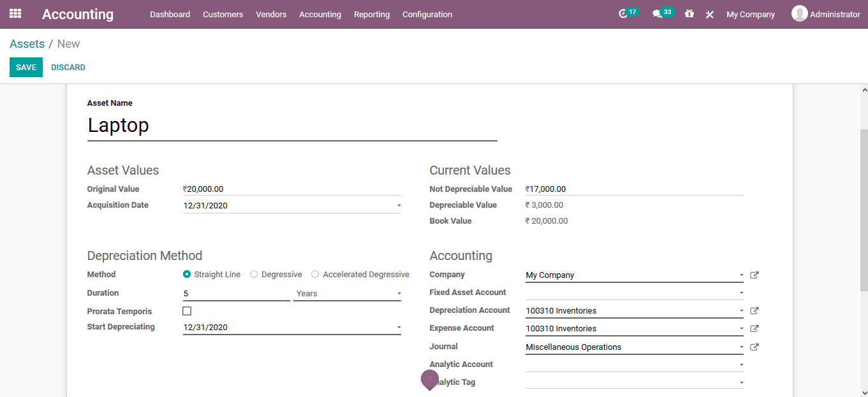
Task: Select the Accelerated Degressive method
Action: 315,274
